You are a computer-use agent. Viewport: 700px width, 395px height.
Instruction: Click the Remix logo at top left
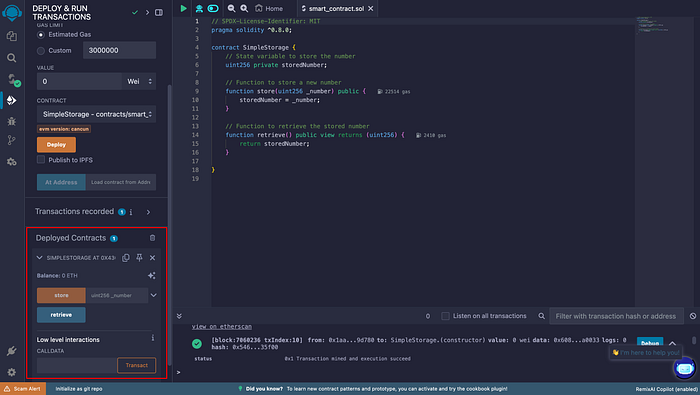click(12, 12)
